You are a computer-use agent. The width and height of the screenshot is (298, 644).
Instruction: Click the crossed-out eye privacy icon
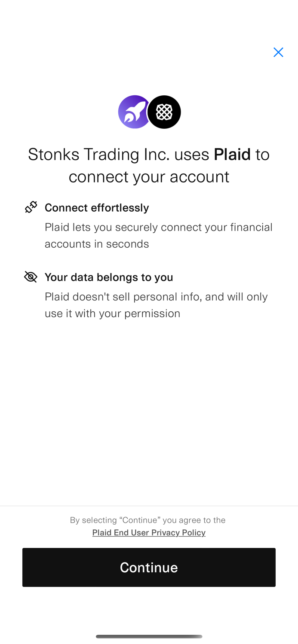[31, 277]
